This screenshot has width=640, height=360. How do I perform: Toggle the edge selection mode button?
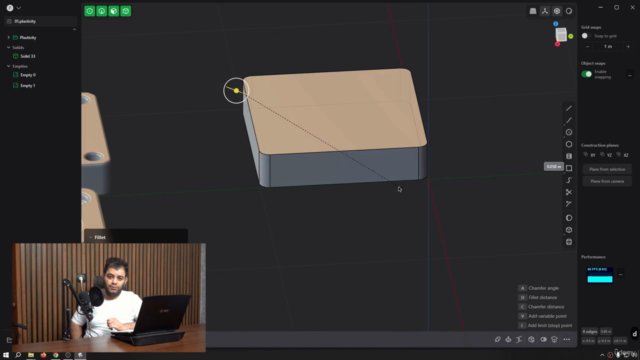coord(102,11)
